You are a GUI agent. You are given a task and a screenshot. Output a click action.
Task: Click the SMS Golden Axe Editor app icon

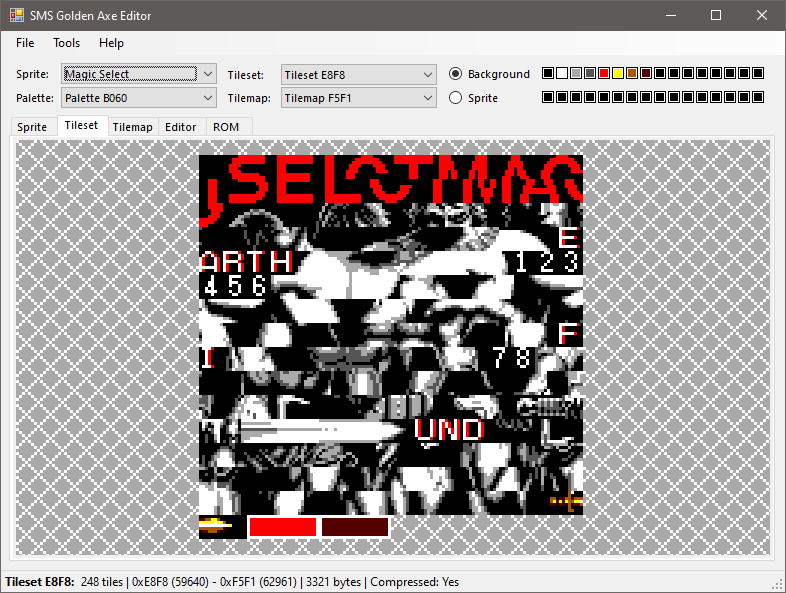click(17, 16)
